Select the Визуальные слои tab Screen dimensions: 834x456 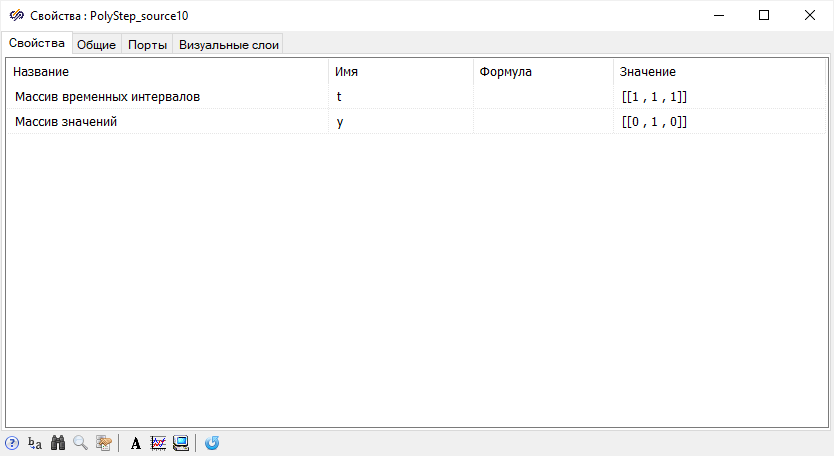click(229, 44)
